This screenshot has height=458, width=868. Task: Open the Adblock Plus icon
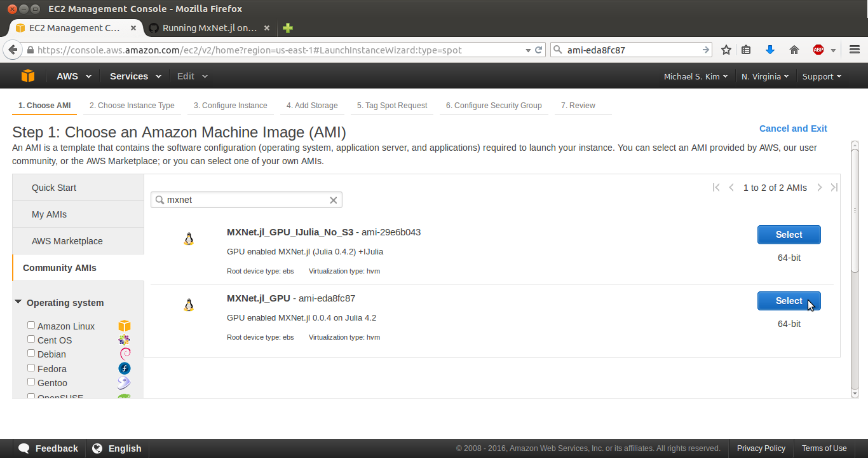coord(818,50)
